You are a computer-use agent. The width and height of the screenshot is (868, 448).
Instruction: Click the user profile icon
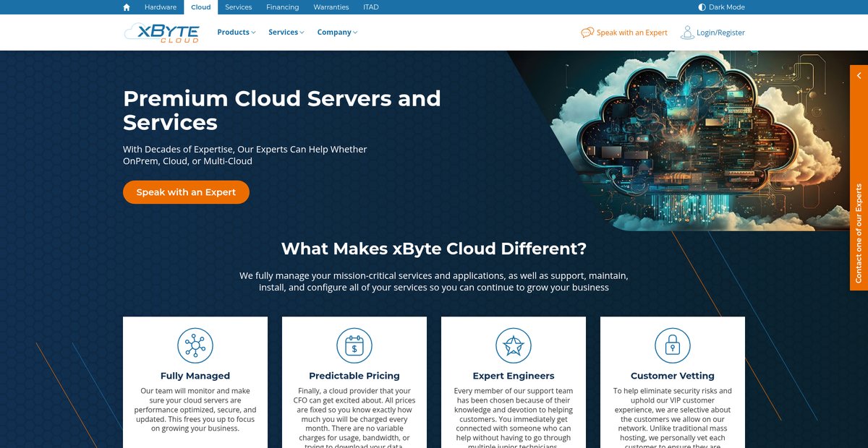click(x=687, y=33)
